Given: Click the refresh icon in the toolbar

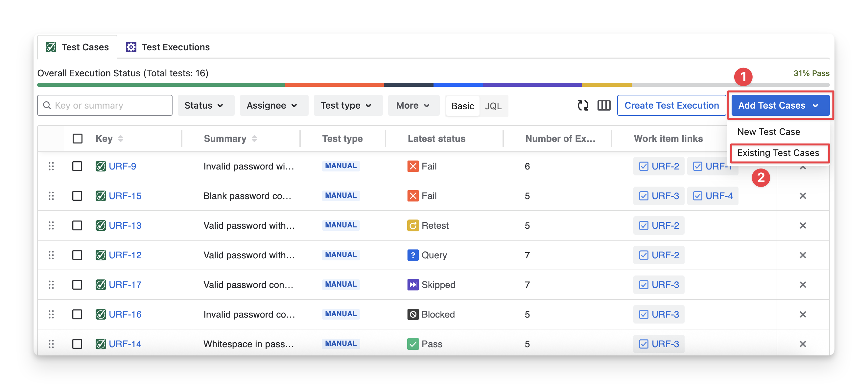Looking at the screenshot, I should (583, 106).
